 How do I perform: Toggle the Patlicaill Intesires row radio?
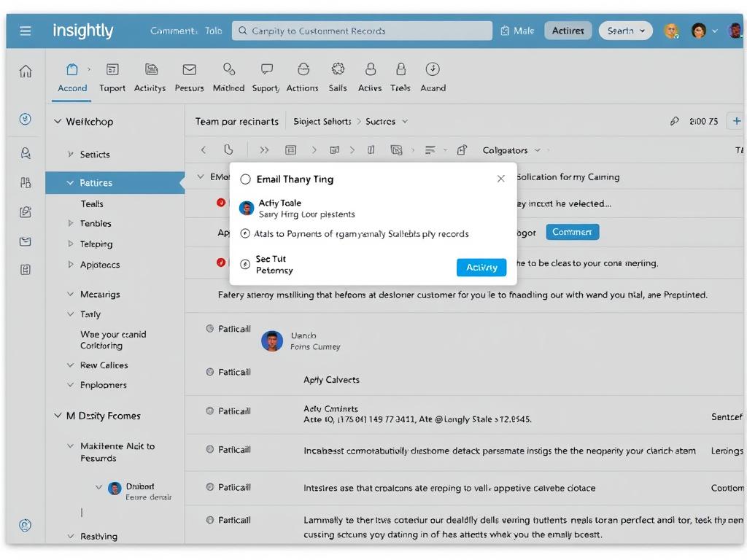209,487
